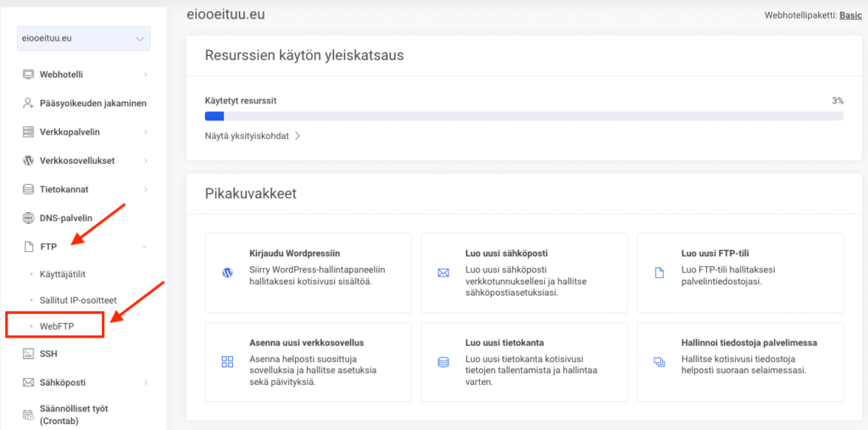Screen dimensions: 868x430
Task: Click the blue resource usage progress bar
Action: pyautogui.click(x=214, y=116)
